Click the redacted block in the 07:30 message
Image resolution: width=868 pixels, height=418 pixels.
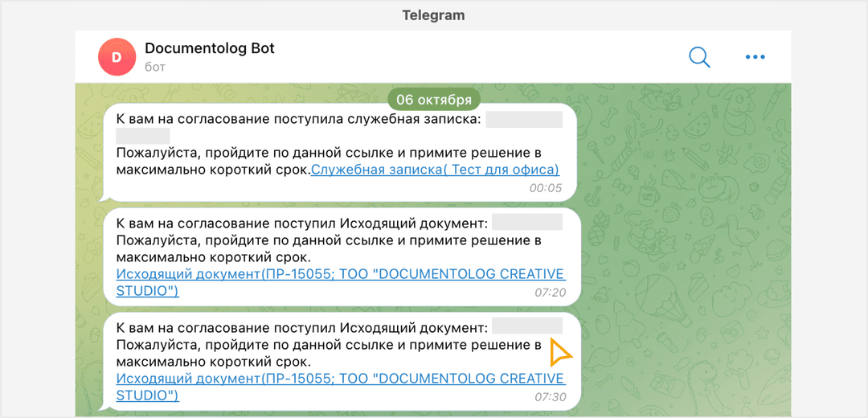(x=527, y=327)
